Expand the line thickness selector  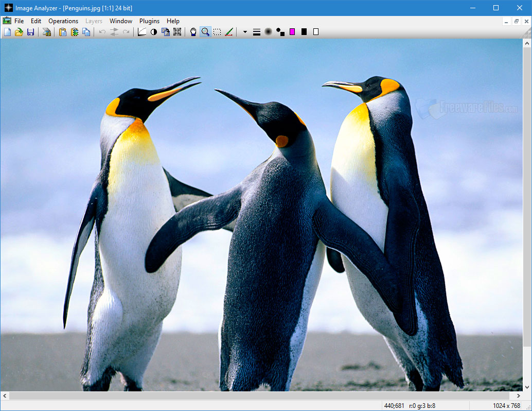click(x=256, y=31)
